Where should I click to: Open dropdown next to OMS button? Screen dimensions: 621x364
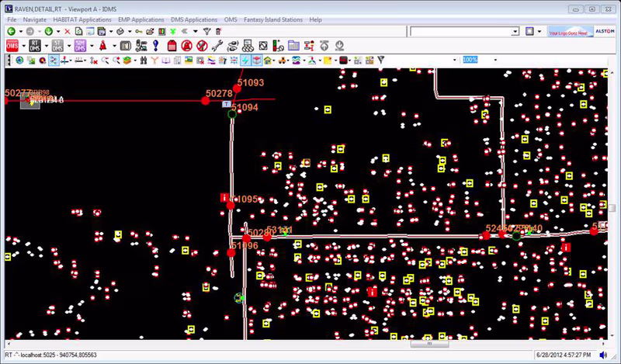24,46
